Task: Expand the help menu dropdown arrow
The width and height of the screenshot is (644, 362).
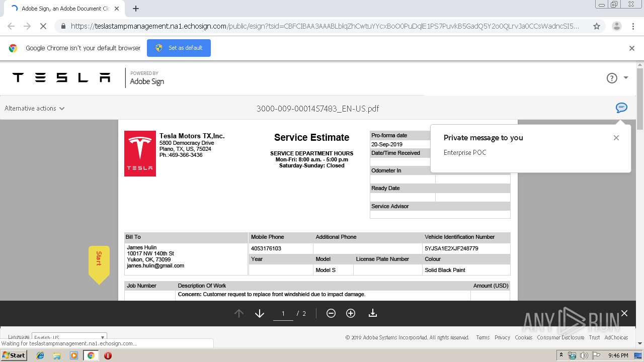Action: (626, 78)
